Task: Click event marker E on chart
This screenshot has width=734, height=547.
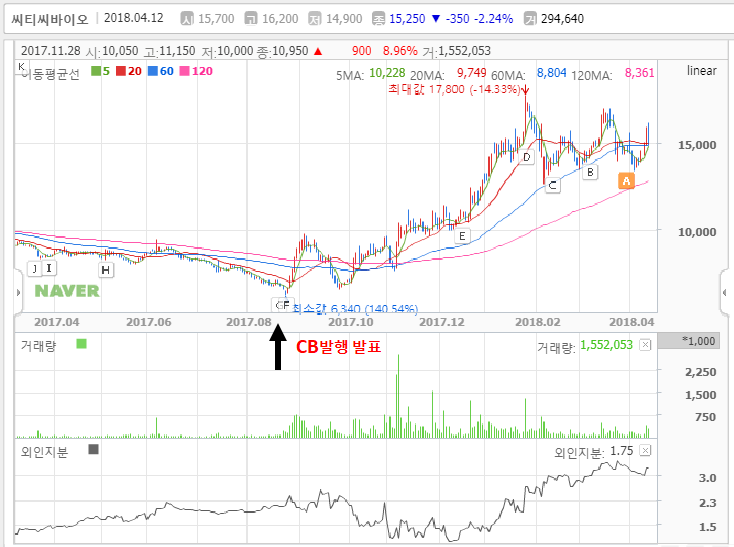Action: tap(462, 236)
